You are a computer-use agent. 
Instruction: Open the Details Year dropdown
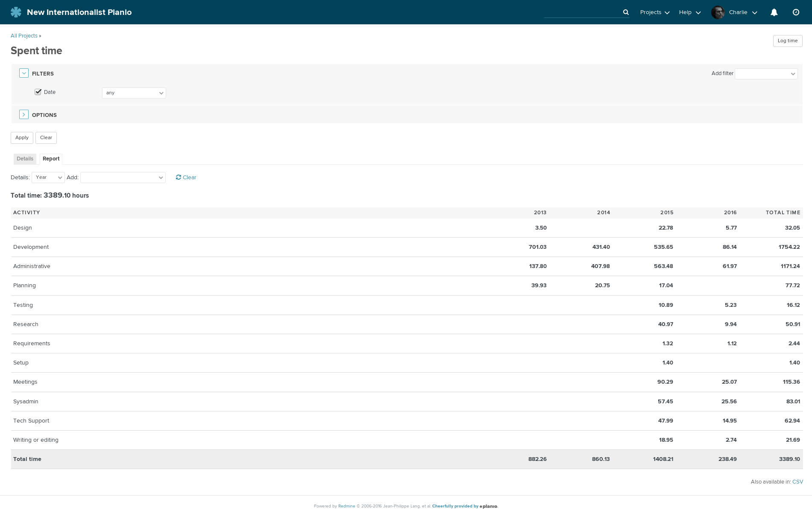[x=48, y=178]
